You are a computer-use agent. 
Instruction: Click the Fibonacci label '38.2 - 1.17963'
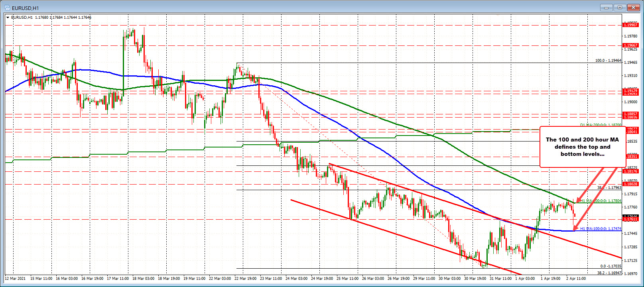[609, 188]
